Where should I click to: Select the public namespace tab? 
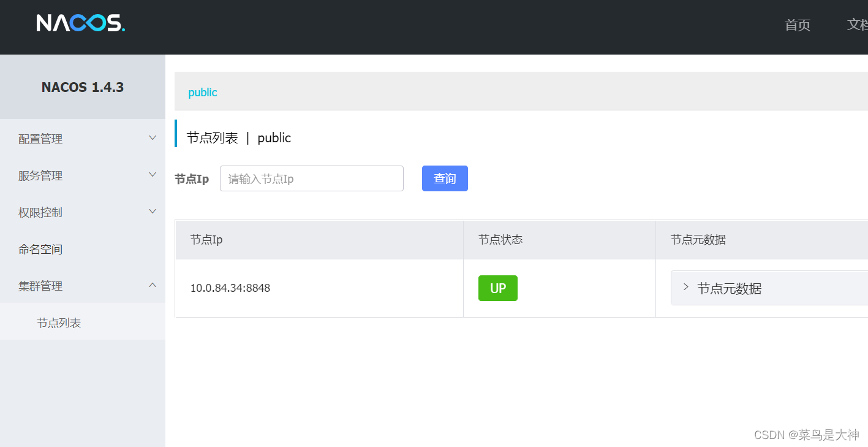[x=203, y=92]
